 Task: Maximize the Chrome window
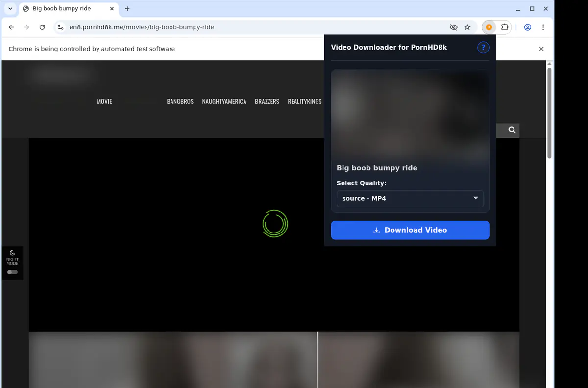(532, 9)
